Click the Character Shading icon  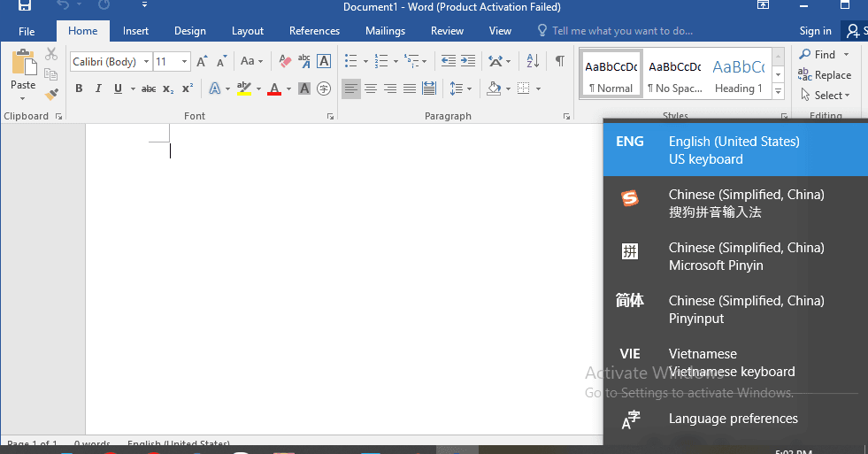pos(303,88)
